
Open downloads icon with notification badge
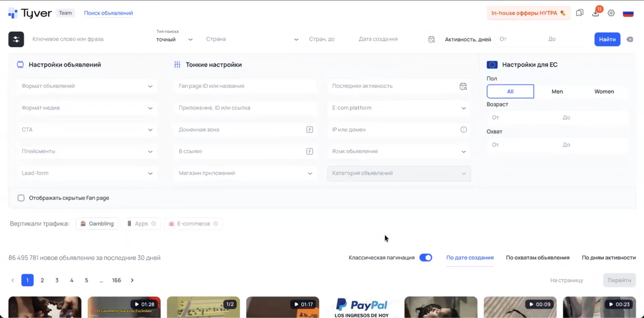[596, 13]
